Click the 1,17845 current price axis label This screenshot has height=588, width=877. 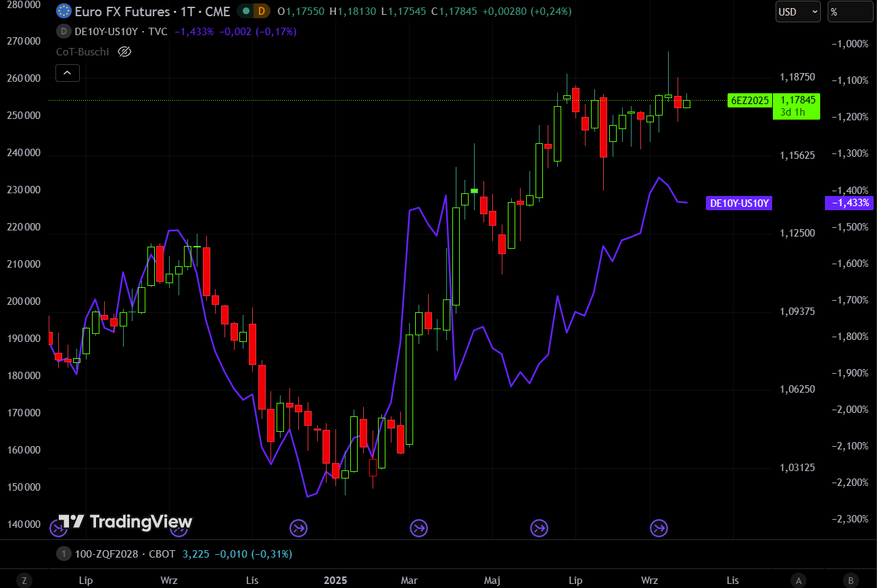(797, 100)
